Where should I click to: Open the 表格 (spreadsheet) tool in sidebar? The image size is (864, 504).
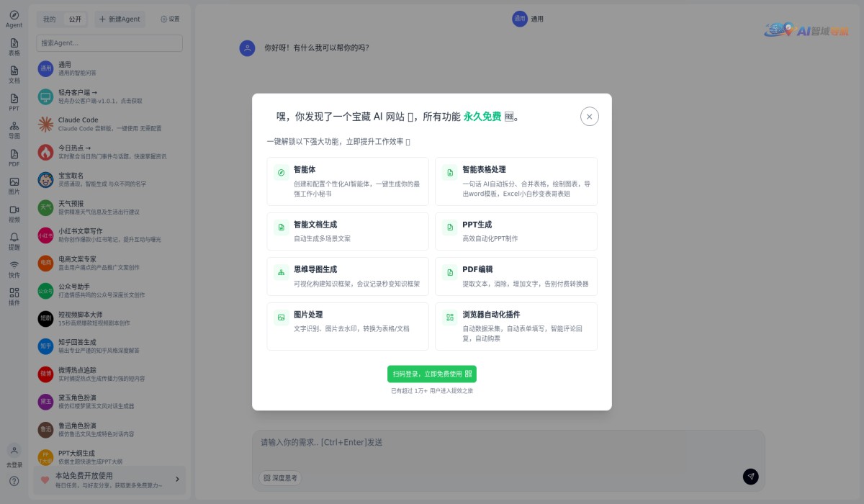coord(14,48)
